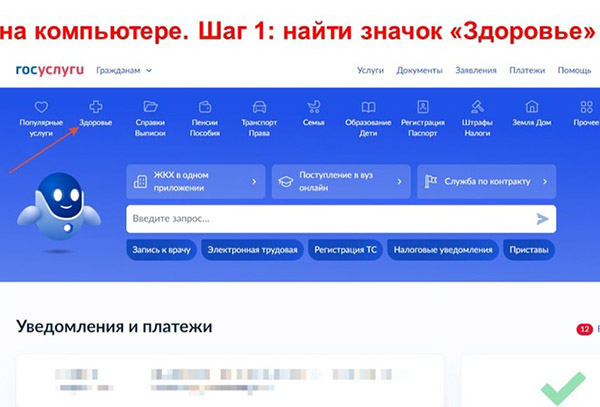Open the Прочее grid icon
This screenshot has height=407, width=600.
point(586,107)
